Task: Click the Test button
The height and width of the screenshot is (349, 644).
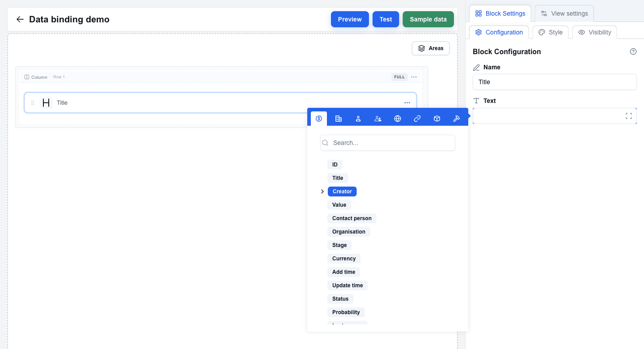Action: [x=386, y=19]
